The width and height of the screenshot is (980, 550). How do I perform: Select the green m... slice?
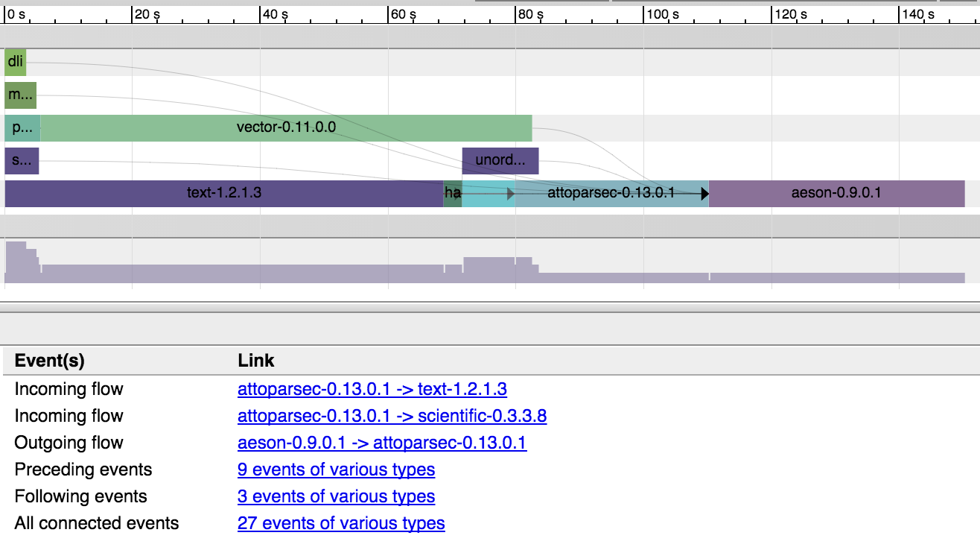pos(20,95)
